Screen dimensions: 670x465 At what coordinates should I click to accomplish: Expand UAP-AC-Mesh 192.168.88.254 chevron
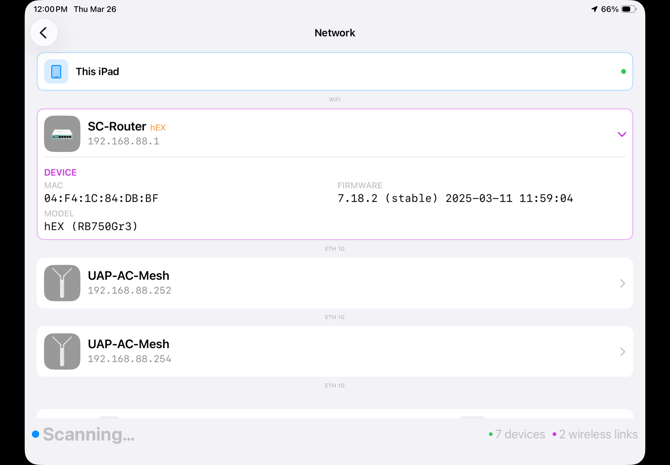[x=623, y=352]
